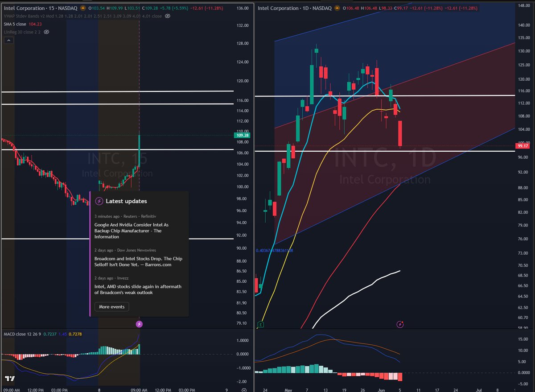Select the SMA 5 close indicator legend
535x392 pixels.
point(15,24)
